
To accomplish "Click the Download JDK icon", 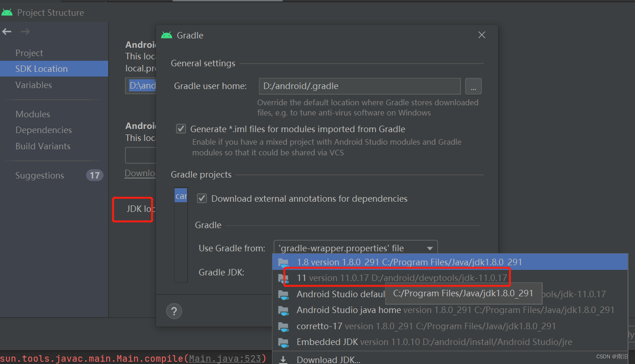I will (x=283, y=360).
